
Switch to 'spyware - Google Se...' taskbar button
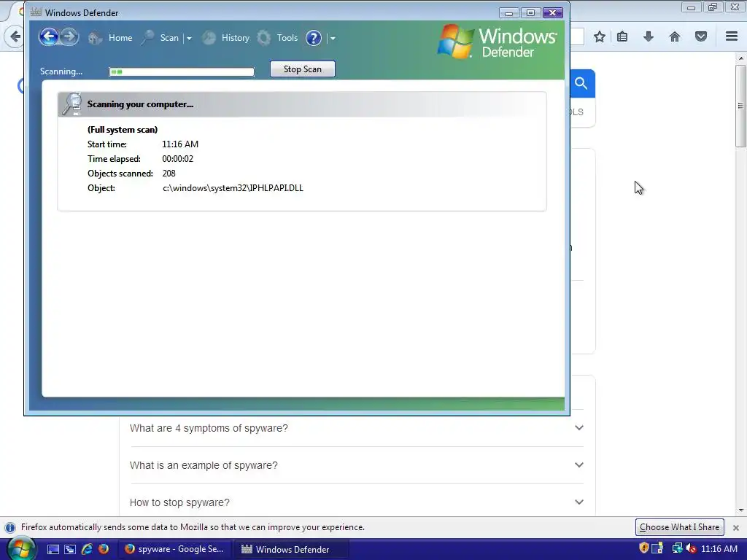coord(174,549)
